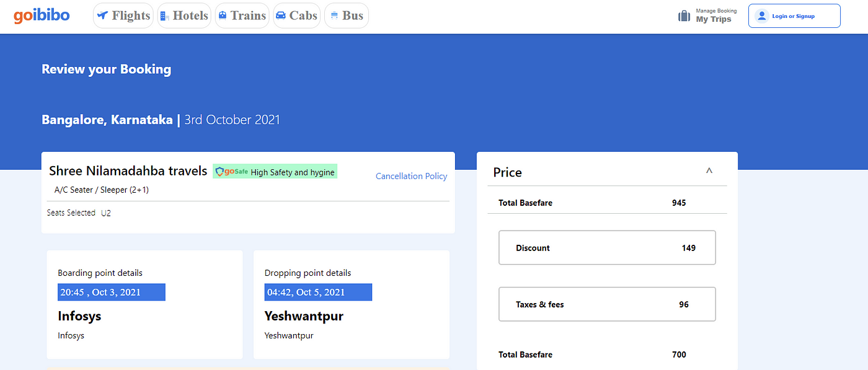The width and height of the screenshot is (868, 370).
Task: Click the Discount box
Action: [x=607, y=248]
